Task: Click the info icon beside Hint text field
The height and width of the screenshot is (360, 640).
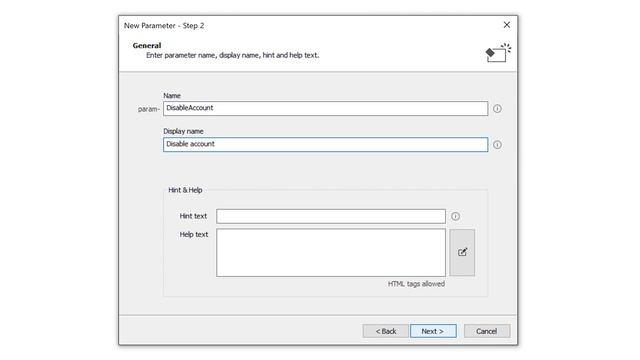Action: coord(456,216)
